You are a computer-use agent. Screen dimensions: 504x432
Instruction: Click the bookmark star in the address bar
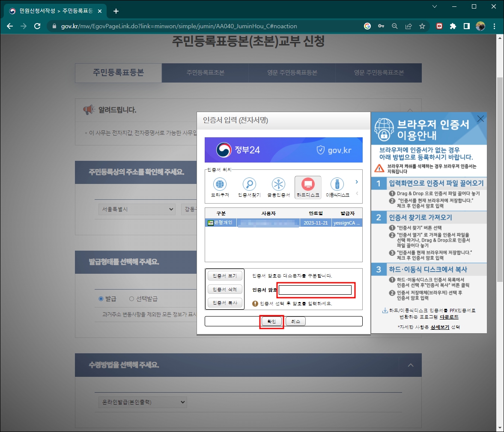[422, 26]
